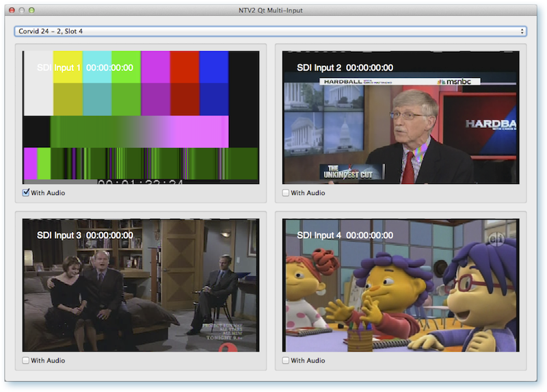Click the HARDBALL banner logo in Input 2
Screen dimensions: 547x392
340,81
